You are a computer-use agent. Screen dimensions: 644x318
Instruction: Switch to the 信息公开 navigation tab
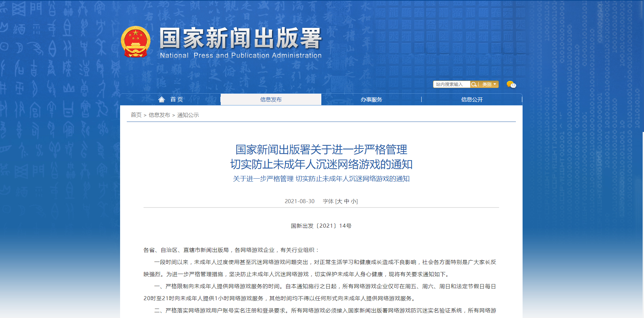click(x=472, y=99)
